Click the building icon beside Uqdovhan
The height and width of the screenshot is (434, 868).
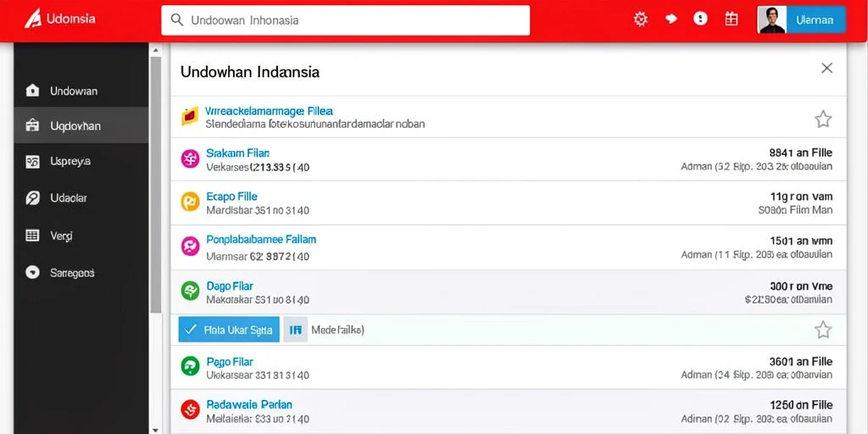(33, 125)
